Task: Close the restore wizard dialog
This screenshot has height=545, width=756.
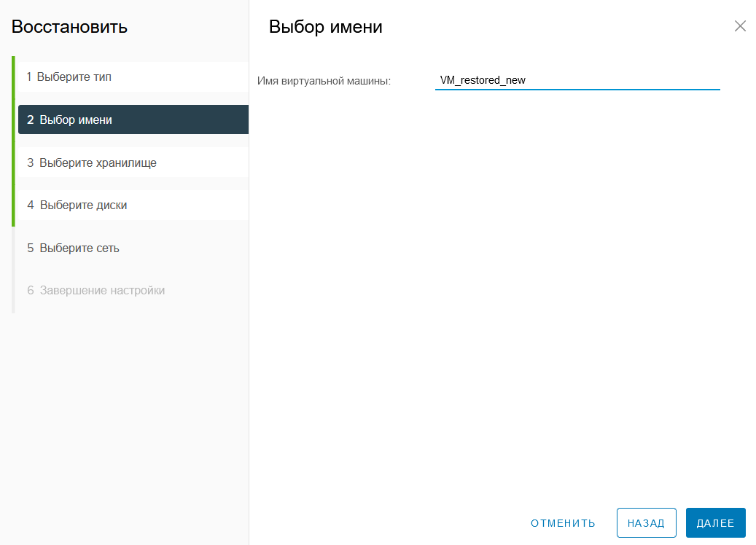Action: [740, 26]
